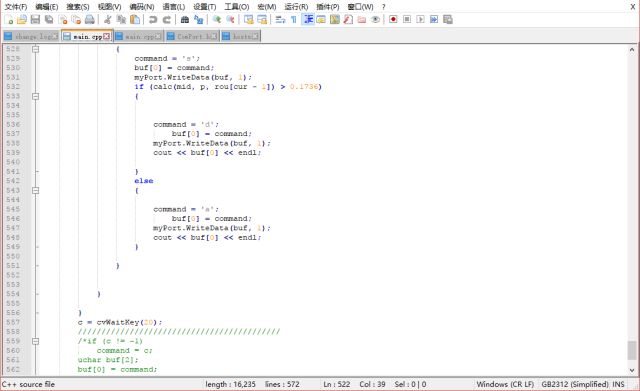Click the Save All icon

pos(49,20)
